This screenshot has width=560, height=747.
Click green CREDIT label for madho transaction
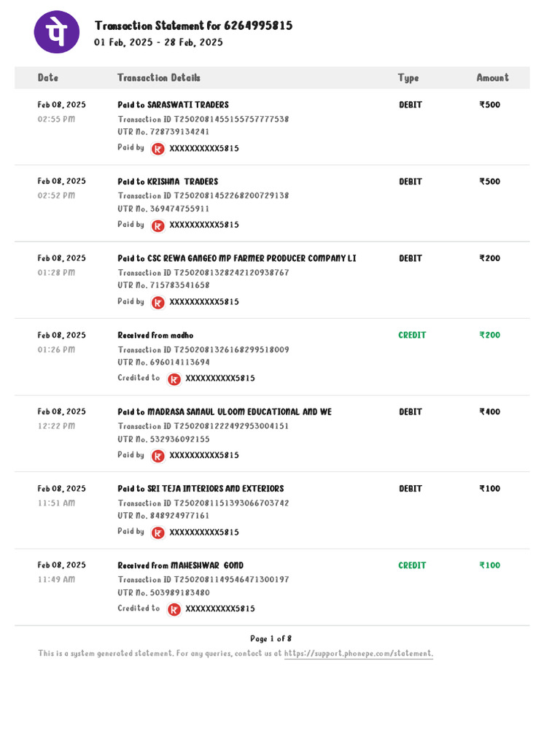click(413, 335)
